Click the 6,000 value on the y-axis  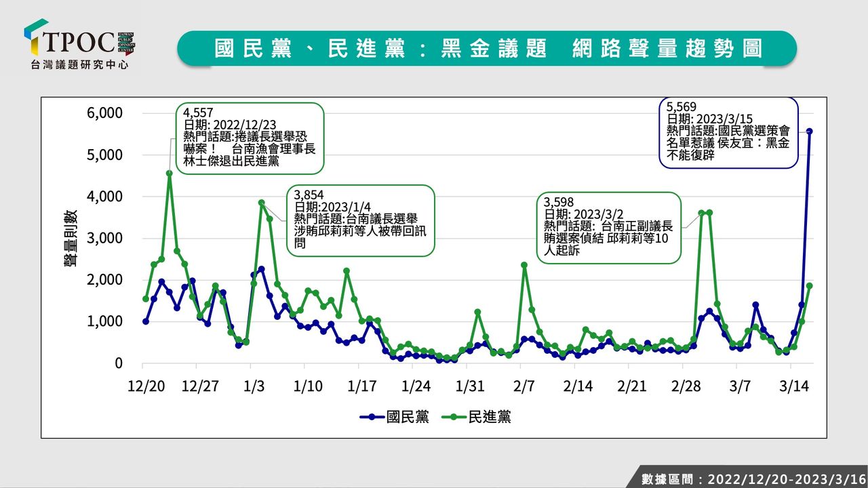104,113
